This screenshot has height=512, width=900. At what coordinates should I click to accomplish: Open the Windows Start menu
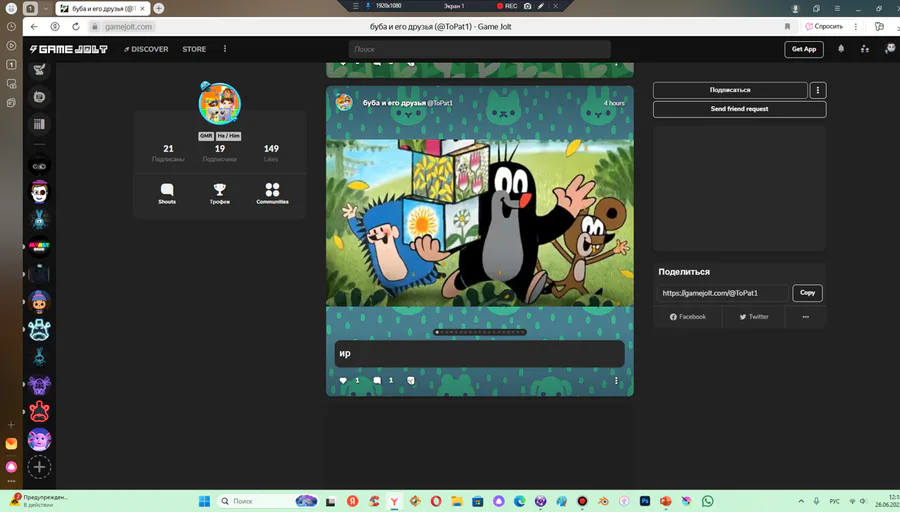pos(204,501)
